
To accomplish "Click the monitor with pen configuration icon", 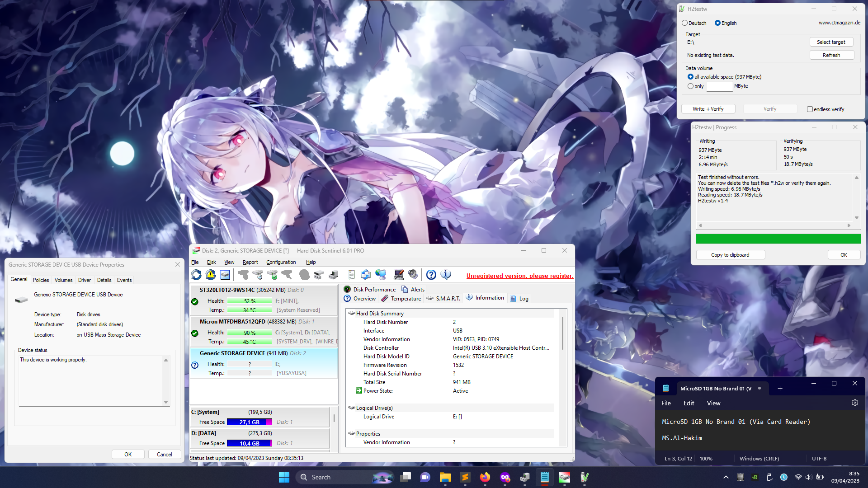I will [399, 275].
